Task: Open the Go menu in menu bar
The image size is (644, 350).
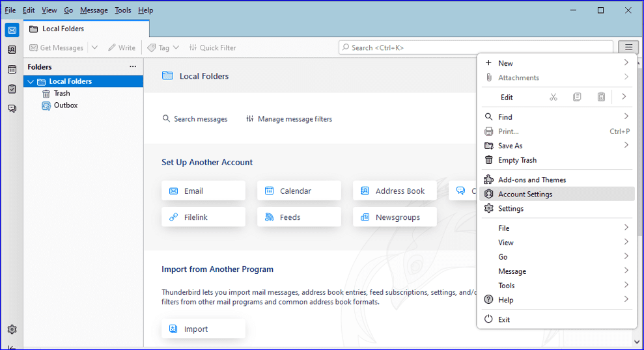Action: [68, 10]
